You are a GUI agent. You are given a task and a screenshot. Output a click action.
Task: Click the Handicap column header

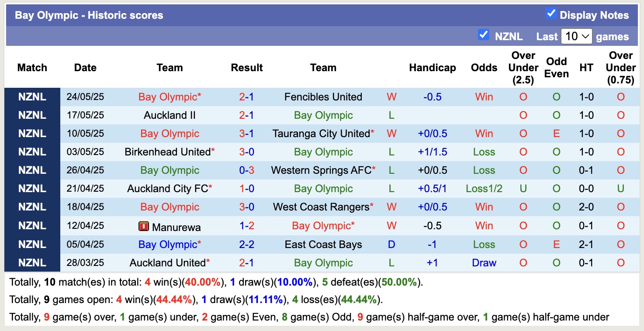coord(433,68)
